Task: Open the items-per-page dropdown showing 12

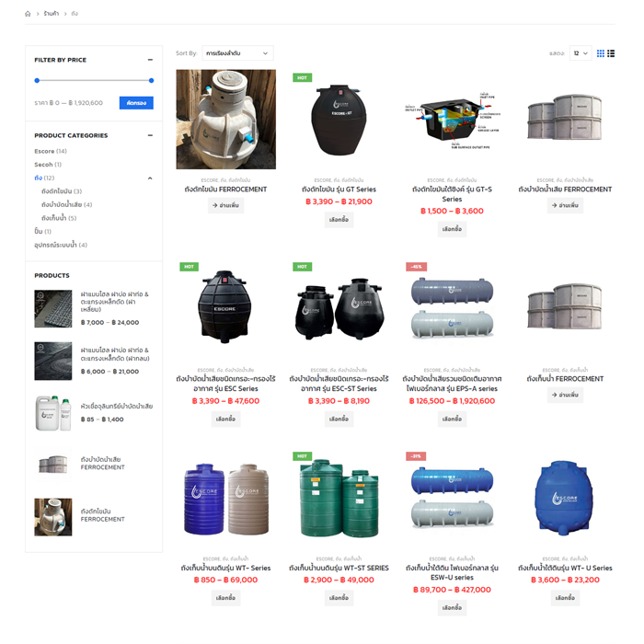Action: tap(580, 53)
